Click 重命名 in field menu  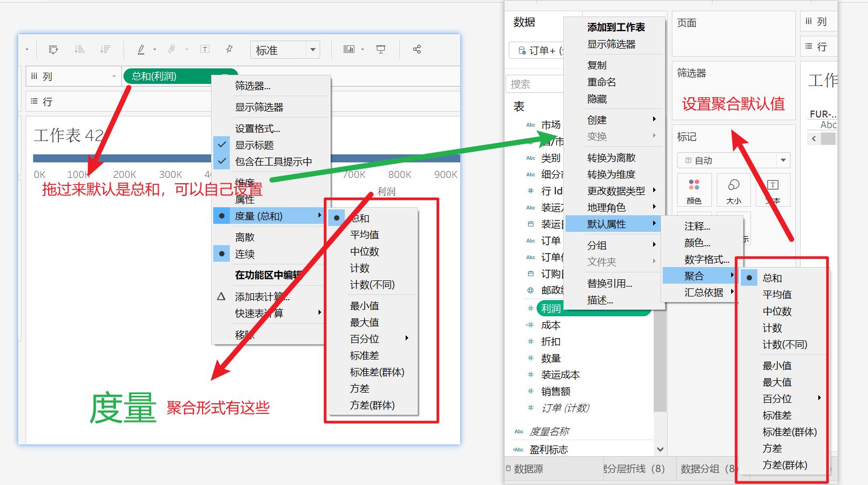[x=615, y=82]
